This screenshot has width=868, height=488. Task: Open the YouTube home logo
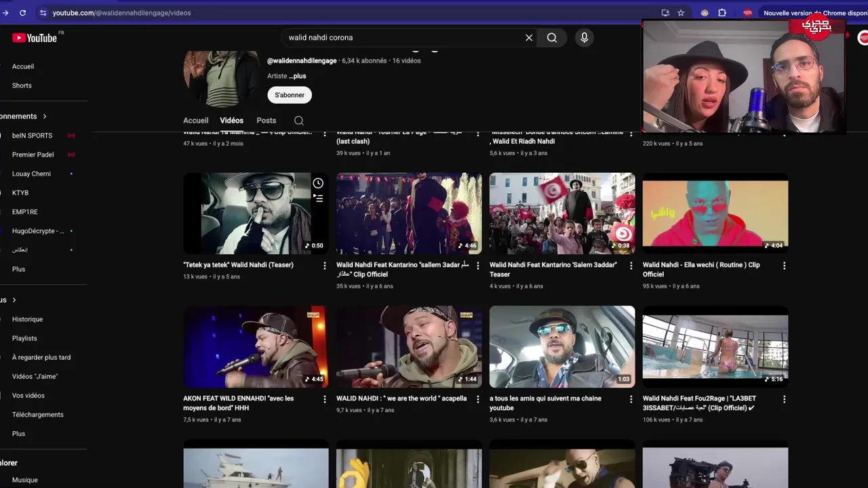point(35,38)
